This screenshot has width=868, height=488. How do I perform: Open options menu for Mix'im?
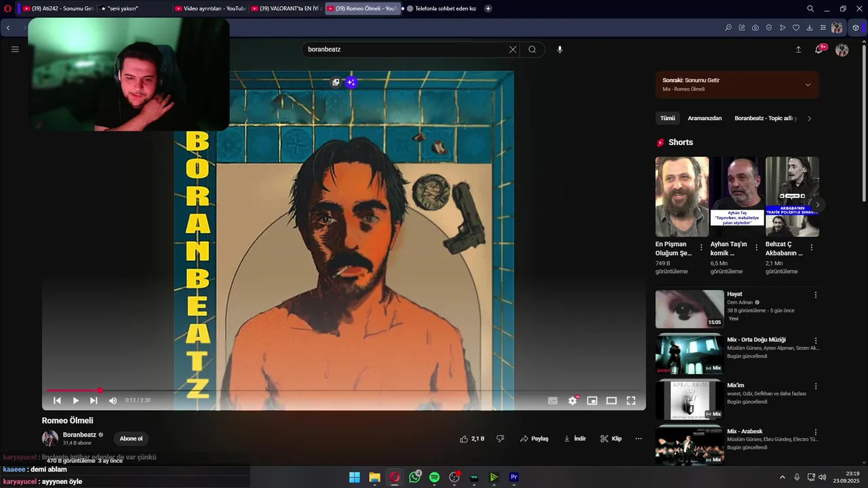816,386
